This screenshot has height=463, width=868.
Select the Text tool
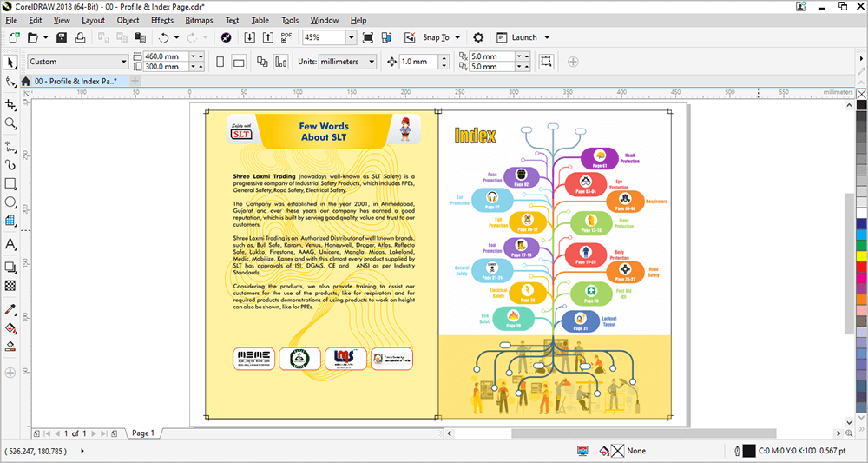[10, 244]
